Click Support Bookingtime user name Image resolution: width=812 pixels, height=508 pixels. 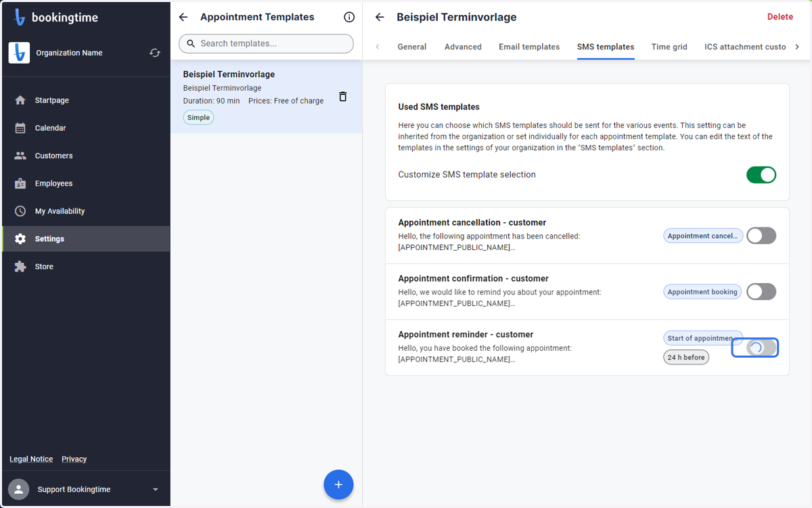[74, 489]
